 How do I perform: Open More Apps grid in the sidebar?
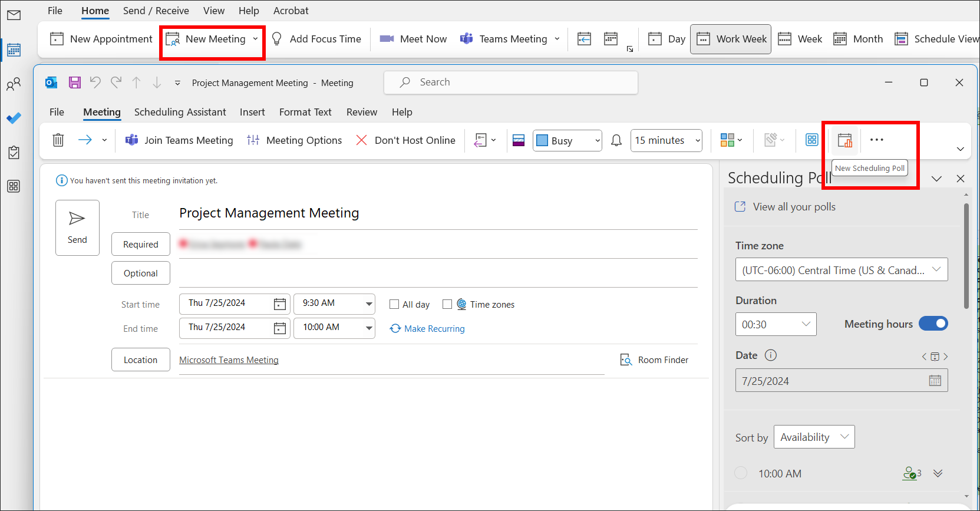click(14, 186)
